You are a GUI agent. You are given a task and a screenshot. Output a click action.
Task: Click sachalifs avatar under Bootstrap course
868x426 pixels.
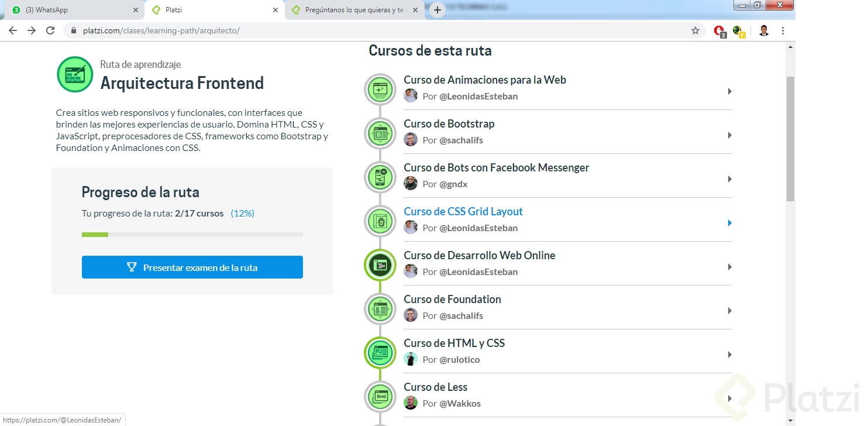[411, 139]
